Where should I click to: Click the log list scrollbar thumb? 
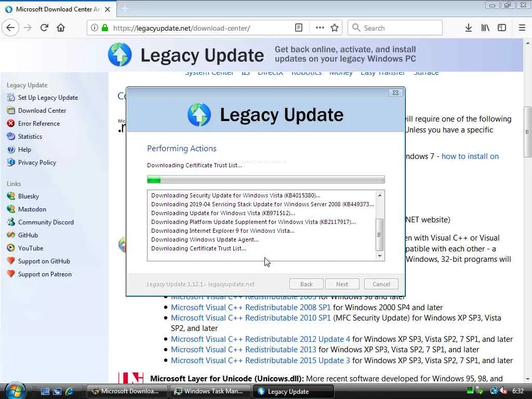pyautogui.click(x=379, y=234)
